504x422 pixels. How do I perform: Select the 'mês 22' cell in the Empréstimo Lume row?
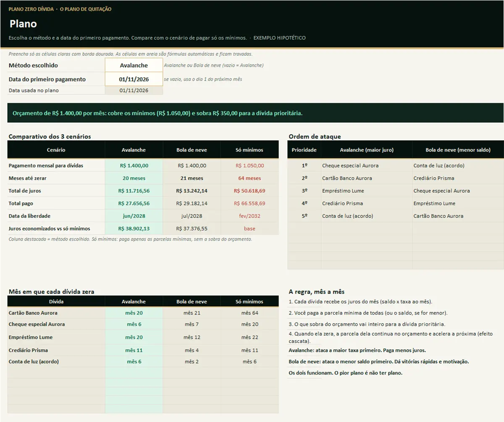[x=249, y=337]
